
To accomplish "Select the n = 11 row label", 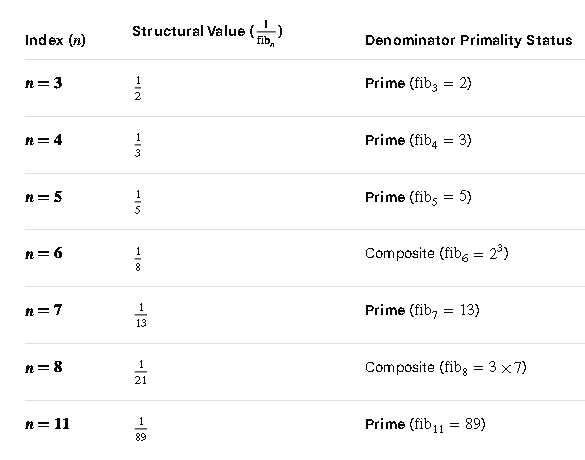I will pyautogui.click(x=47, y=424).
